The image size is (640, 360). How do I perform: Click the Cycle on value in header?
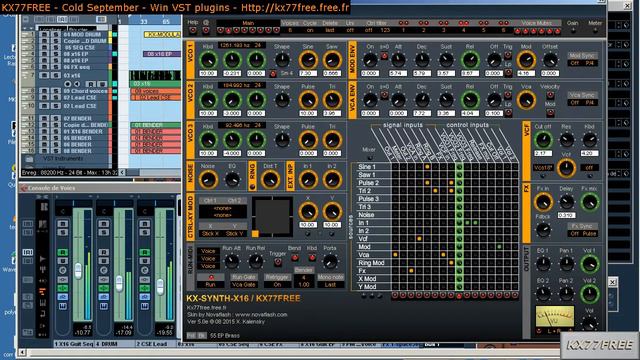coord(310,30)
